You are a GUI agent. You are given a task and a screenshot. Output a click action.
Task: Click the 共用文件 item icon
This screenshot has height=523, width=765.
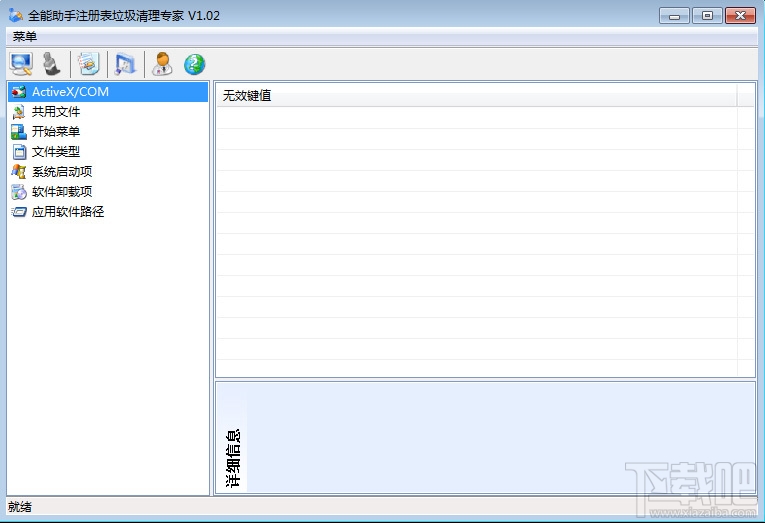(19, 112)
